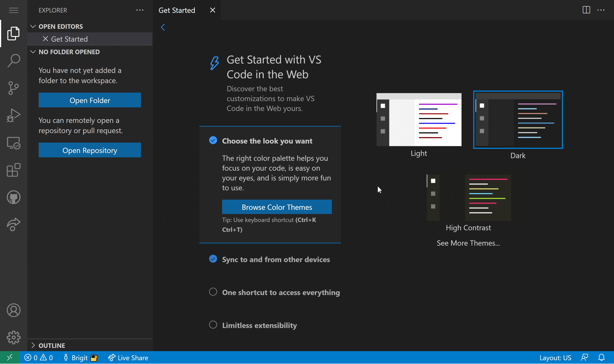Click the feedback icon in status bar
This screenshot has width=614, height=364.
tap(584, 358)
